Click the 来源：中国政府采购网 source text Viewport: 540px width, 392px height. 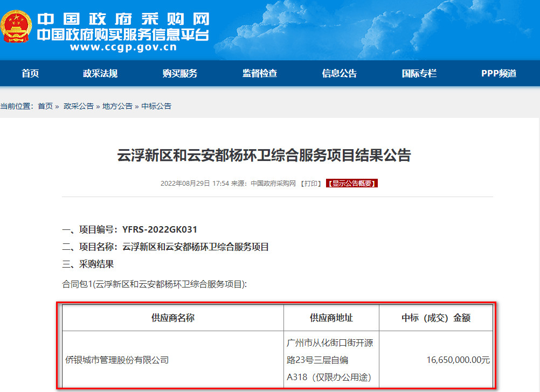[x=263, y=184]
